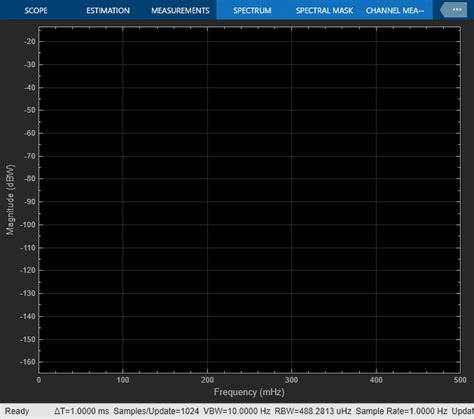Click the Samples/Update=1024 status field

point(156,411)
